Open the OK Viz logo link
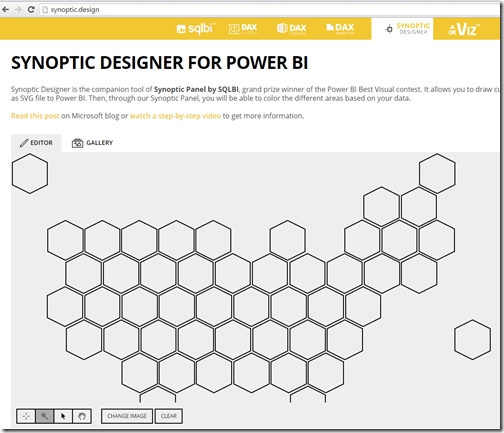 pos(464,29)
